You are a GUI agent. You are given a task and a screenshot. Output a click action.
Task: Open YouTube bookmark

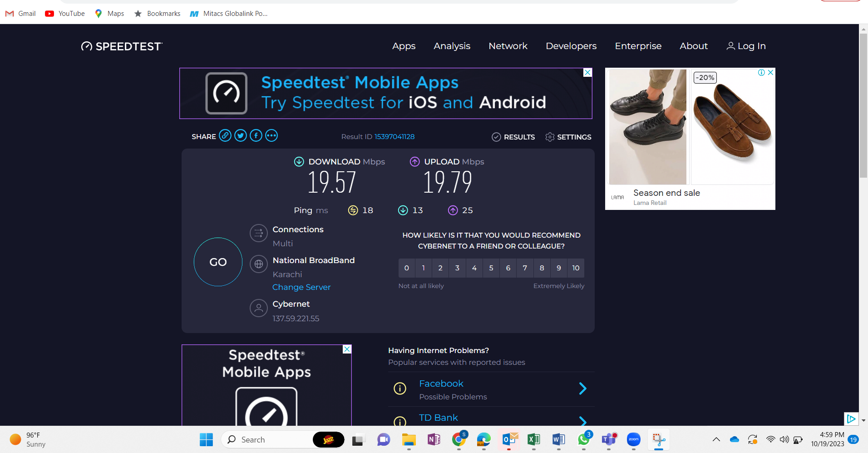coord(65,14)
